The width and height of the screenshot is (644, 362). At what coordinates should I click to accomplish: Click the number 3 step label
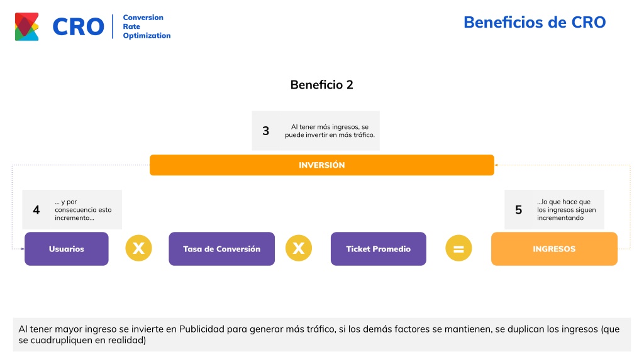click(x=266, y=131)
